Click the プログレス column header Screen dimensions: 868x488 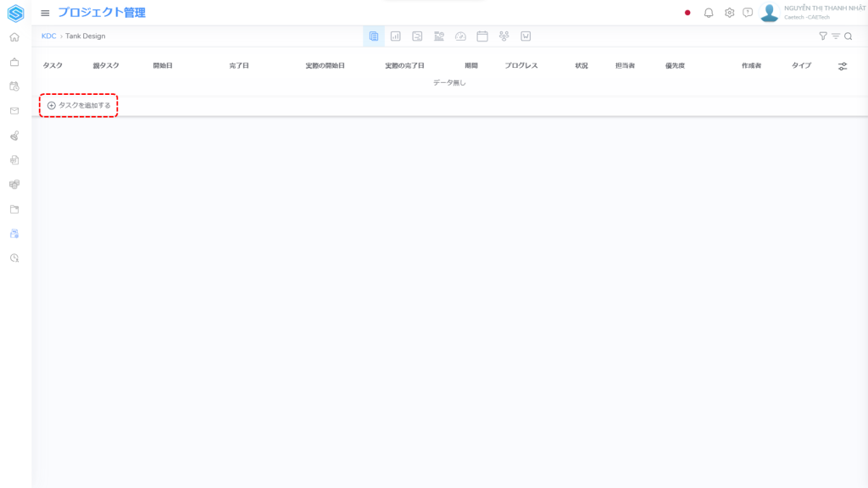tap(521, 66)
